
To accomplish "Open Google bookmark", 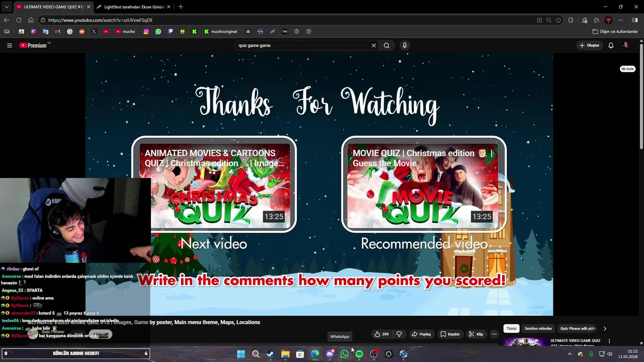I will pyautogui.click(x=69, y=32).
